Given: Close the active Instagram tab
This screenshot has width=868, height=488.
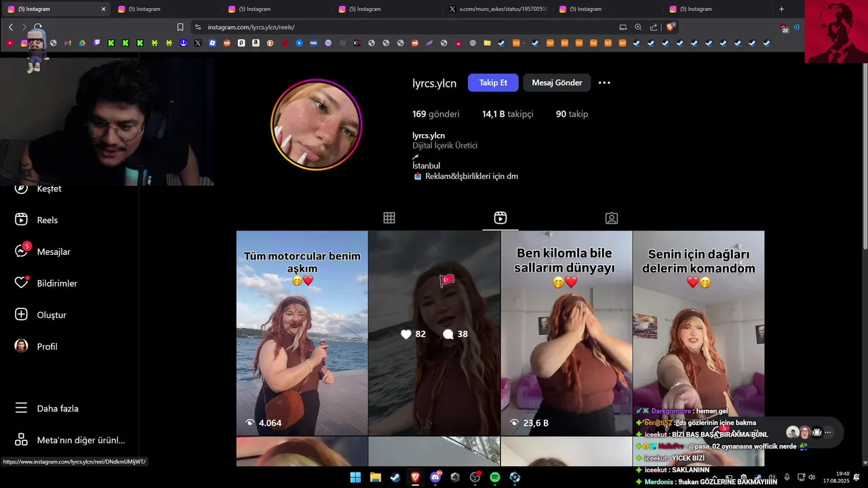Looking at the screenshot, I should click(x=103, y=9).
